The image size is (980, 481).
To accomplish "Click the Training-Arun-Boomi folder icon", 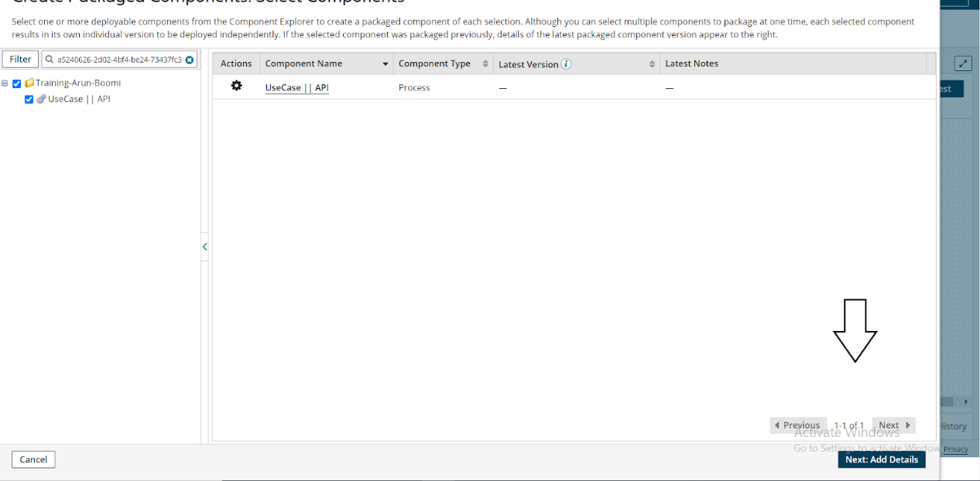I will (29, 83).
